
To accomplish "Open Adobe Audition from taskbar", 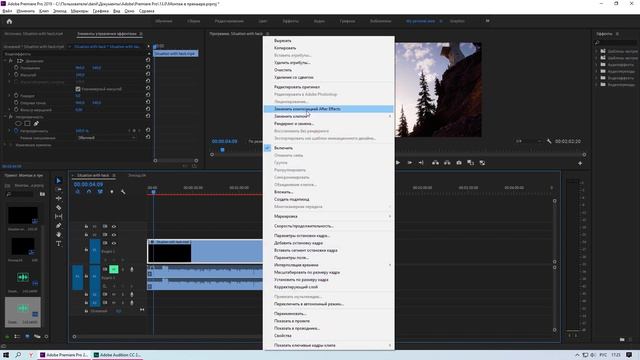I will point(117,355).
